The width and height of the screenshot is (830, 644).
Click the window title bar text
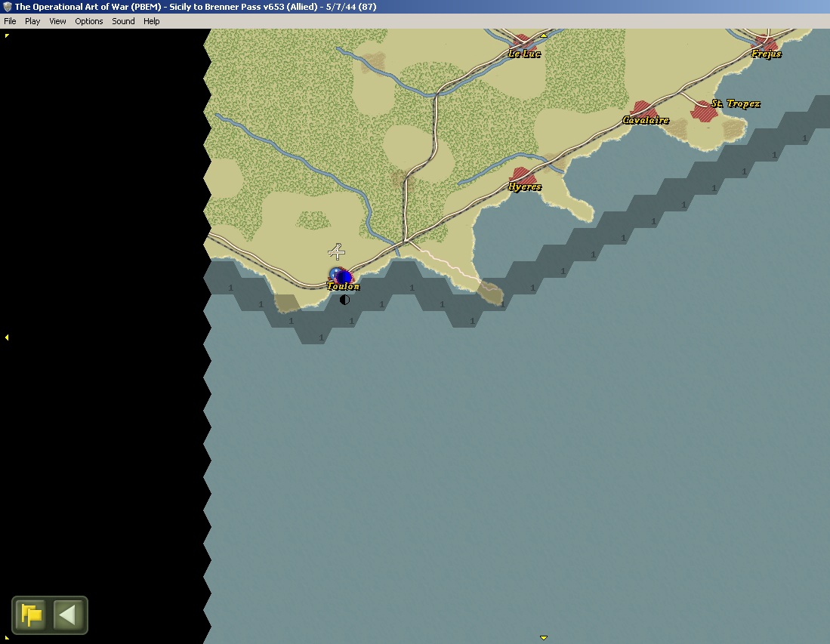[x=196, y=7]
